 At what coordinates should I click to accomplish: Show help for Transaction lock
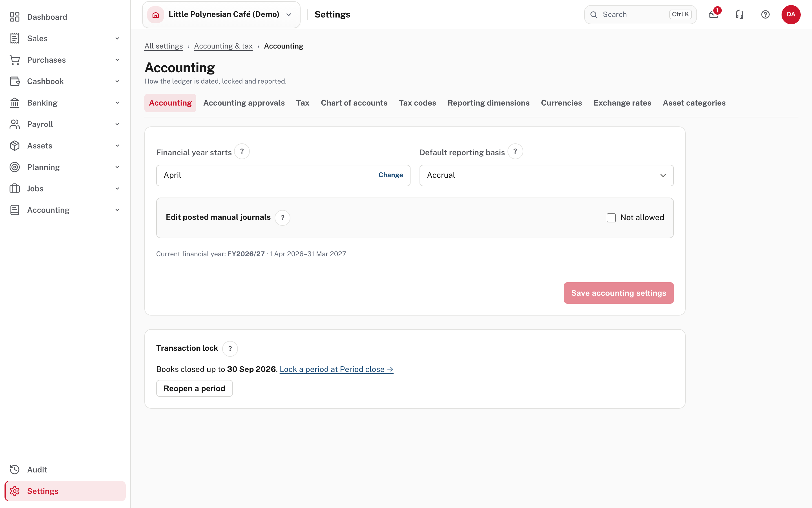pos(230,349)
